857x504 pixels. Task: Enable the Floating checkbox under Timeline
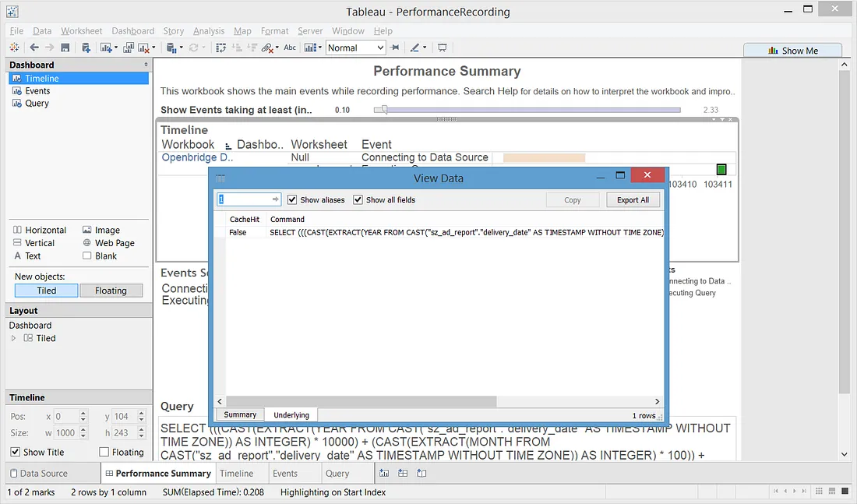[104, 452]
